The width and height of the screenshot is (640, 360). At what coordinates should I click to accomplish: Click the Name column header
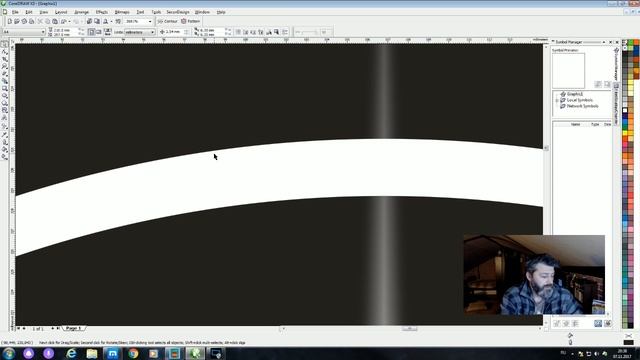tap(575, 124)
